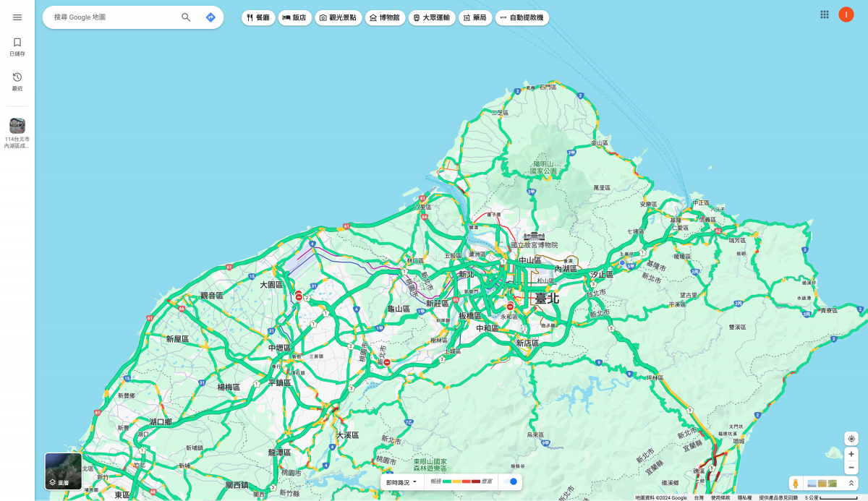Click the green 暢通 traffic legend color
Image resolution: width=868 pixels, height=501 pixels.
pyautogui.click(x=446, y=481)
